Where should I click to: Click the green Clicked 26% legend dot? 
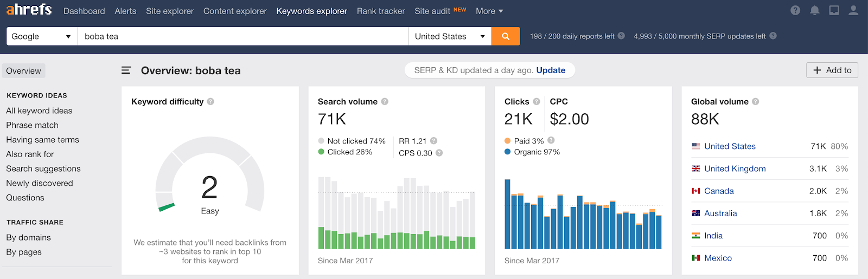[x=321, y=152]
